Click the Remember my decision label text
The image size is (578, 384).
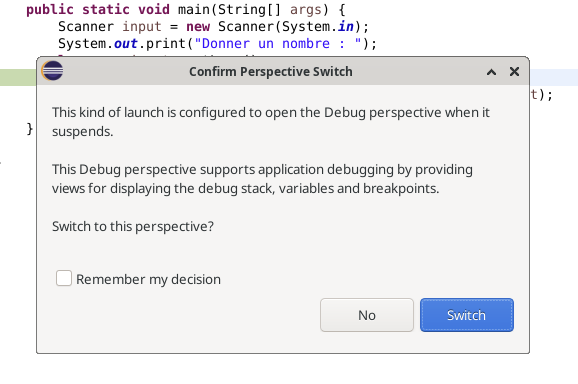(x=148, y=279)
